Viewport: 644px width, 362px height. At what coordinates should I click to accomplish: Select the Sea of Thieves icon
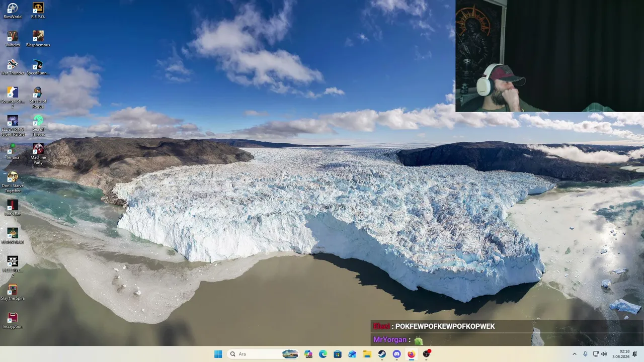tap(38, 126)
